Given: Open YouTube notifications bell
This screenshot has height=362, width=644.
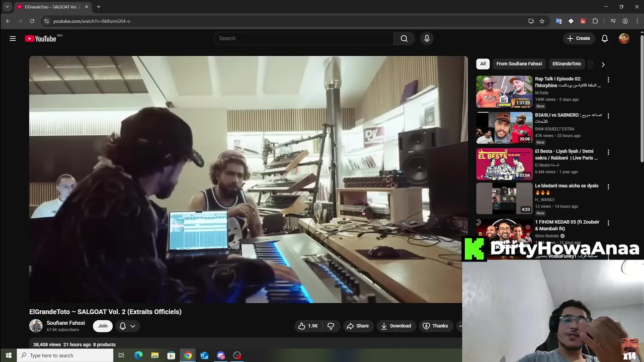Looking at the screenshot, I should click(x=605, y=39).
